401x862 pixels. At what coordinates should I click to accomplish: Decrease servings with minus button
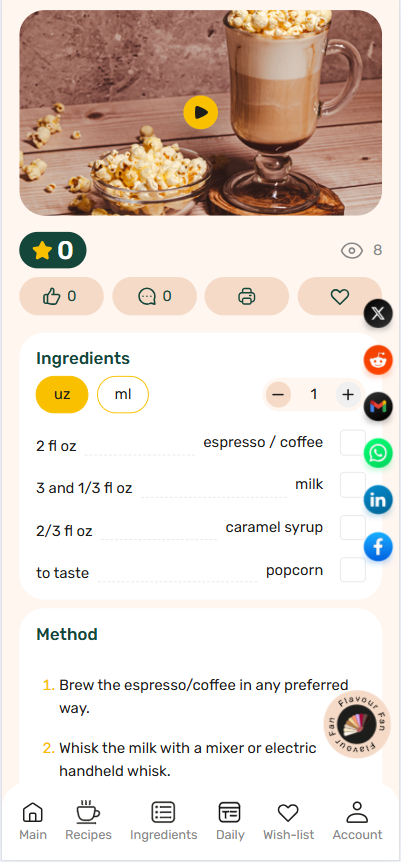pos(278,395)
